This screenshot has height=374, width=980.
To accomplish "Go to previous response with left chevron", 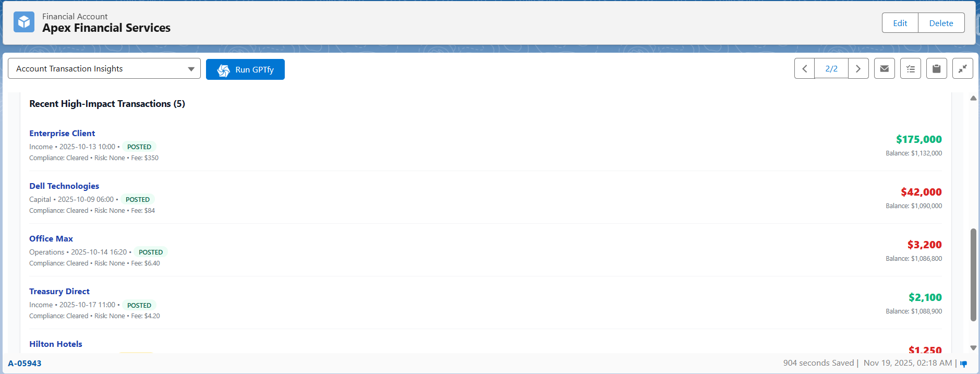I will tap(805, 69).
